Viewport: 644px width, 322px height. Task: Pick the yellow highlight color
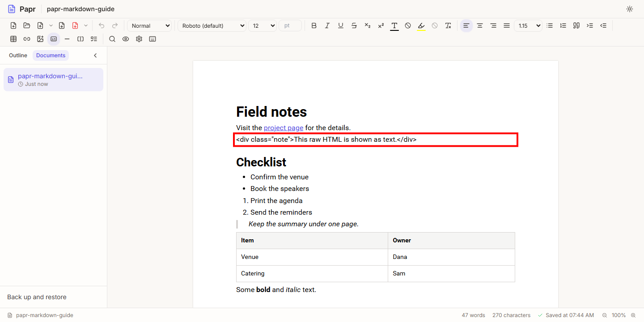(421, 25)
